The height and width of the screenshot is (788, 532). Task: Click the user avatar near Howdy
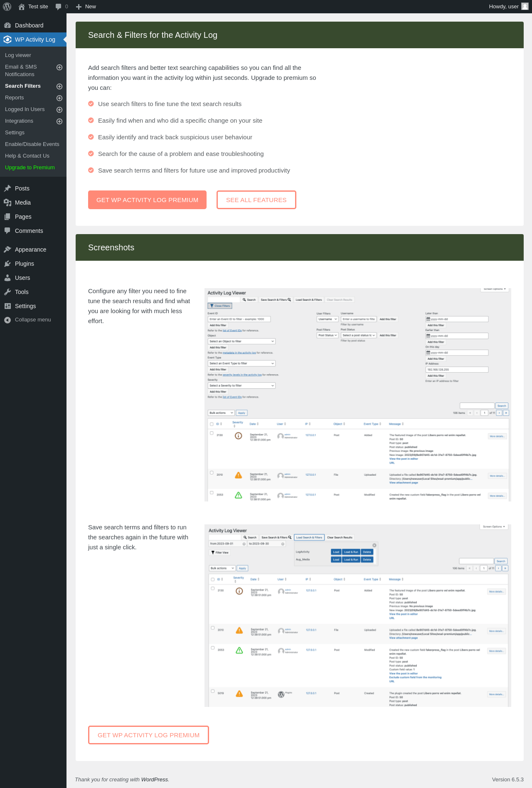point(525,6)
